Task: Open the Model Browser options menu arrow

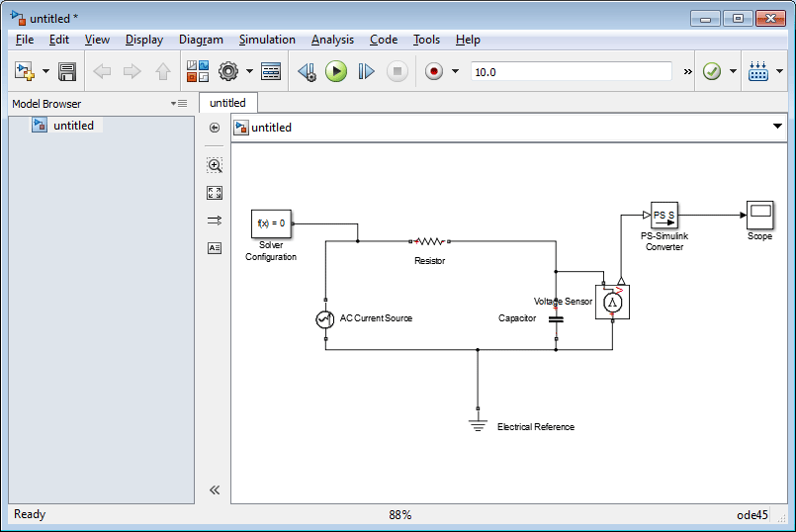Action: coord(179,104)
